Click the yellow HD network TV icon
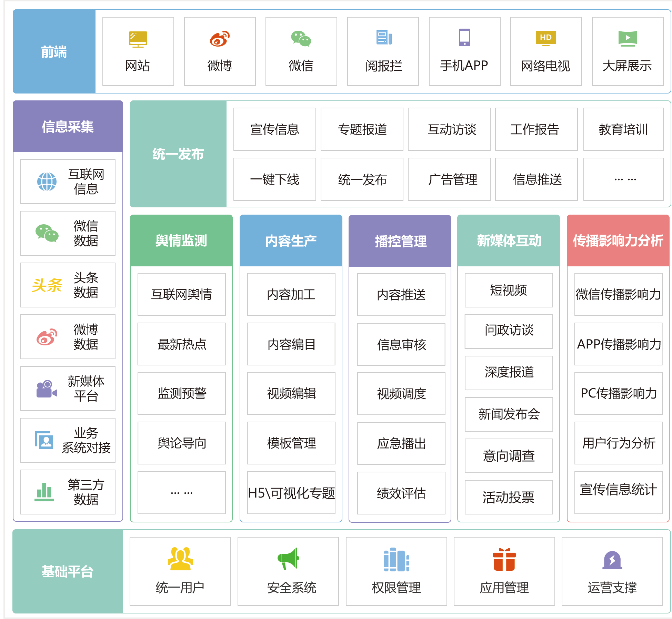Viewport: 672px width, 619px height. pos(545,38)
